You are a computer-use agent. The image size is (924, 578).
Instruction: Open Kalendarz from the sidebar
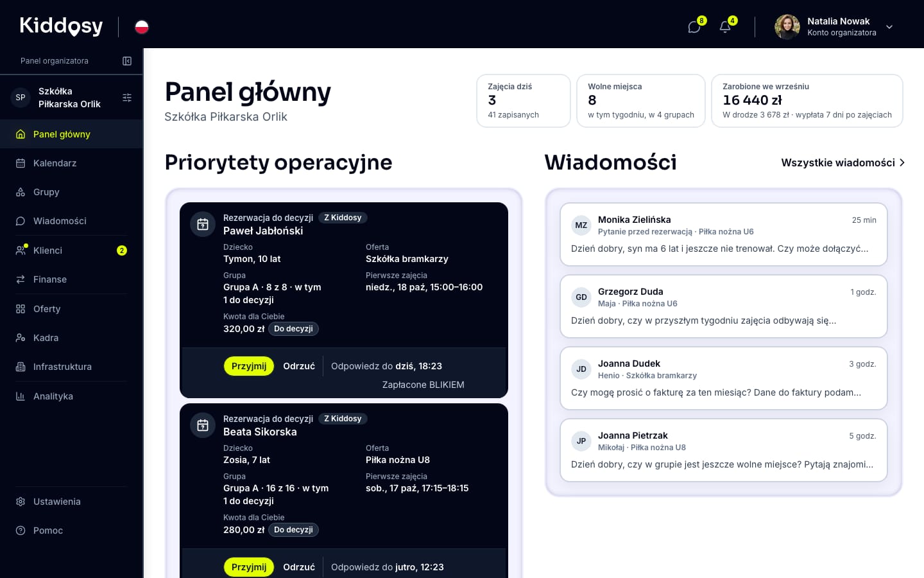pos(71,163)
